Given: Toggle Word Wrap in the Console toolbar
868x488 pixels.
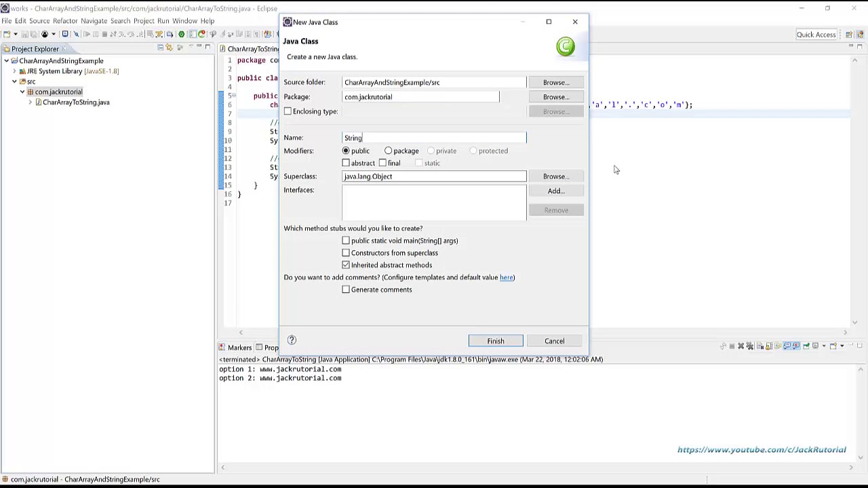Looking at the screenshot, I should (x=778, y=346).
